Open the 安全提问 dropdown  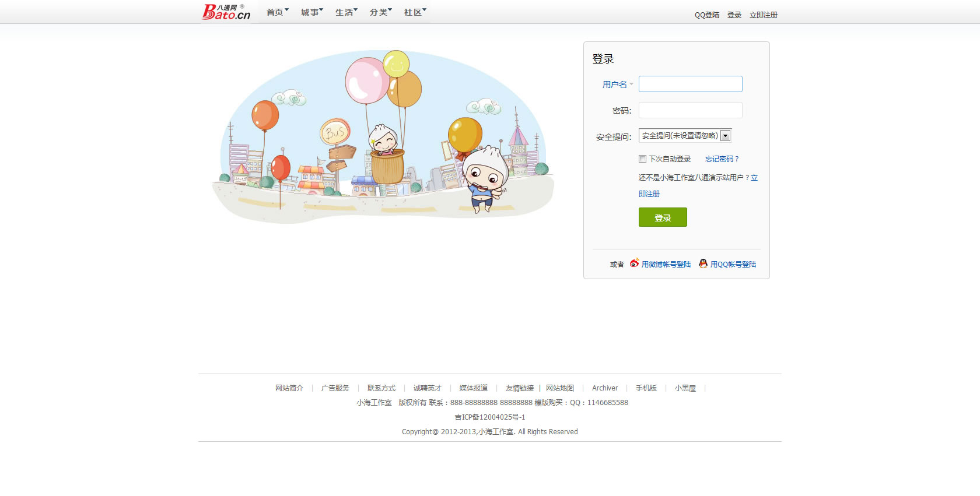pos(685,136)
